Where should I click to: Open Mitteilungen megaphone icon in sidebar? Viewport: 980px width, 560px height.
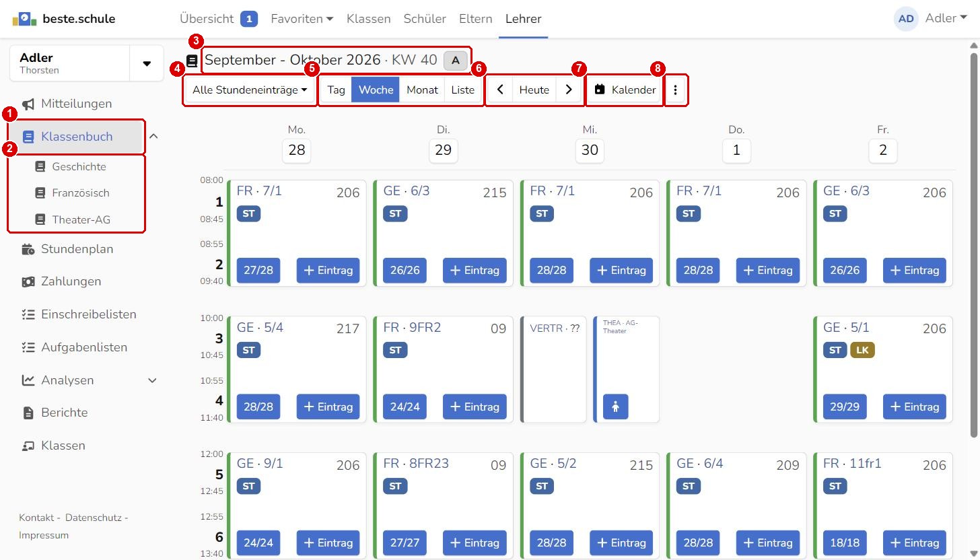[28, 104]
